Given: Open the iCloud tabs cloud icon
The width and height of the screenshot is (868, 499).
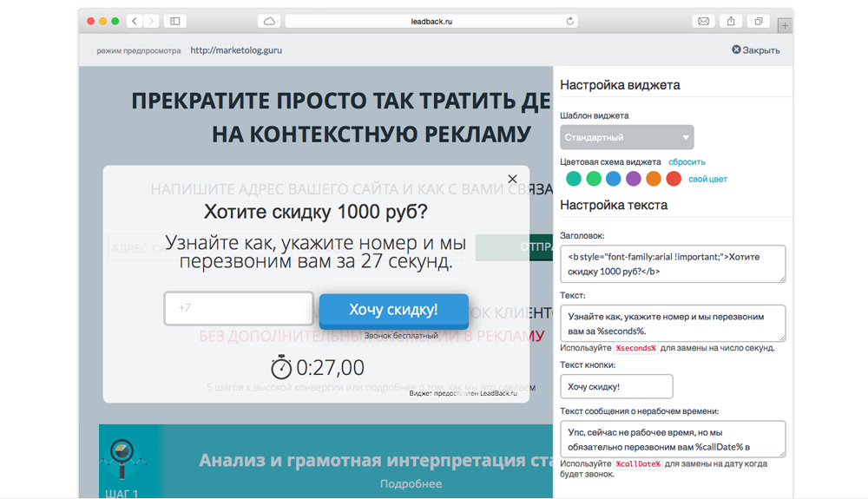Looking at the screenshot, I should (x=269, y=21).
